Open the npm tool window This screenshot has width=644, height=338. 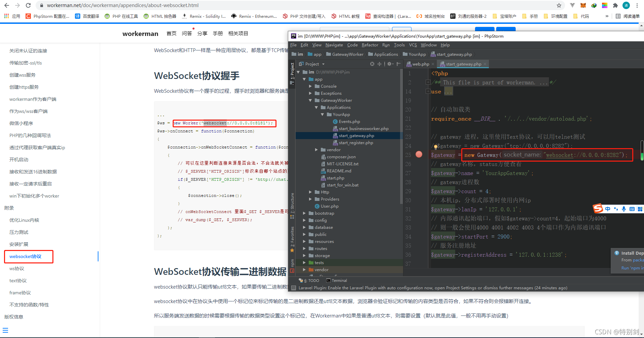pyautogui.click(x=292, y=266)
